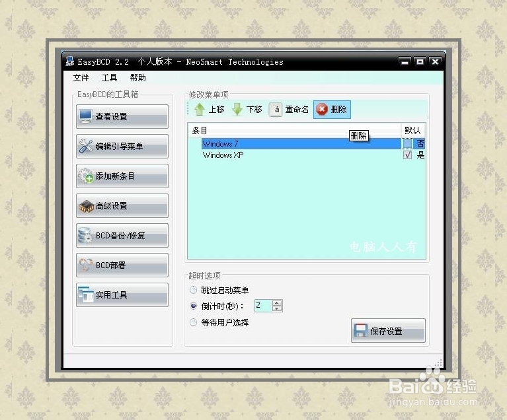Click the 重命名 toolbar label
This screenshot has width=507, height=420.
click(297, 110)
